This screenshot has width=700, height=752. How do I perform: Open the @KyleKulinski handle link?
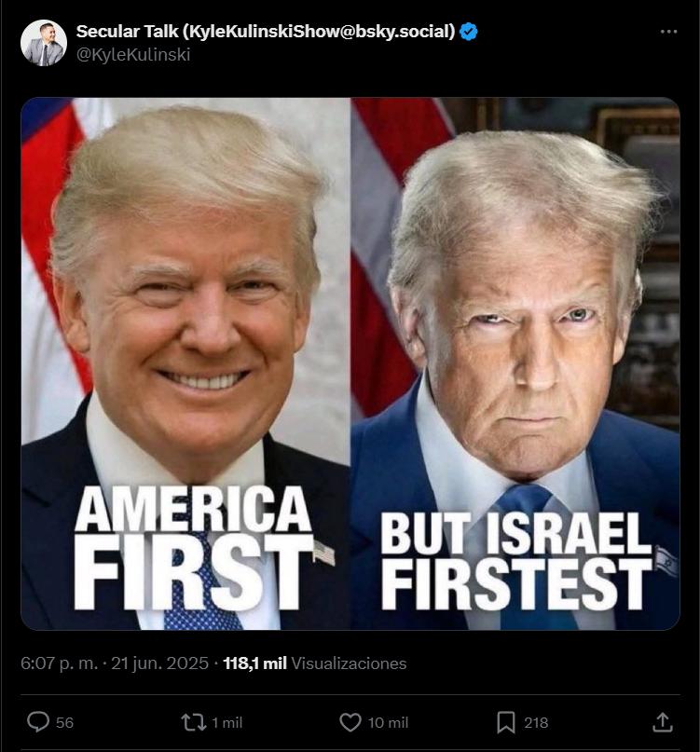(133, 55)
